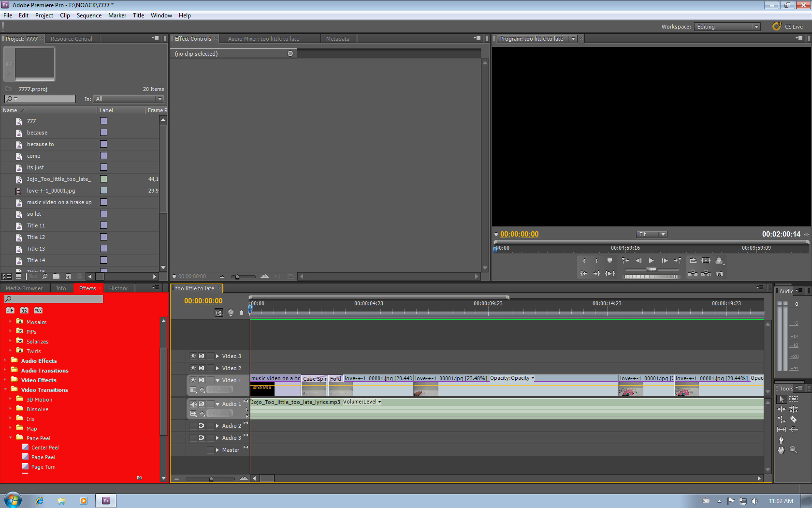Select the Track Select tool
This screenshot has width=812, height=508.
coord(794,400)
